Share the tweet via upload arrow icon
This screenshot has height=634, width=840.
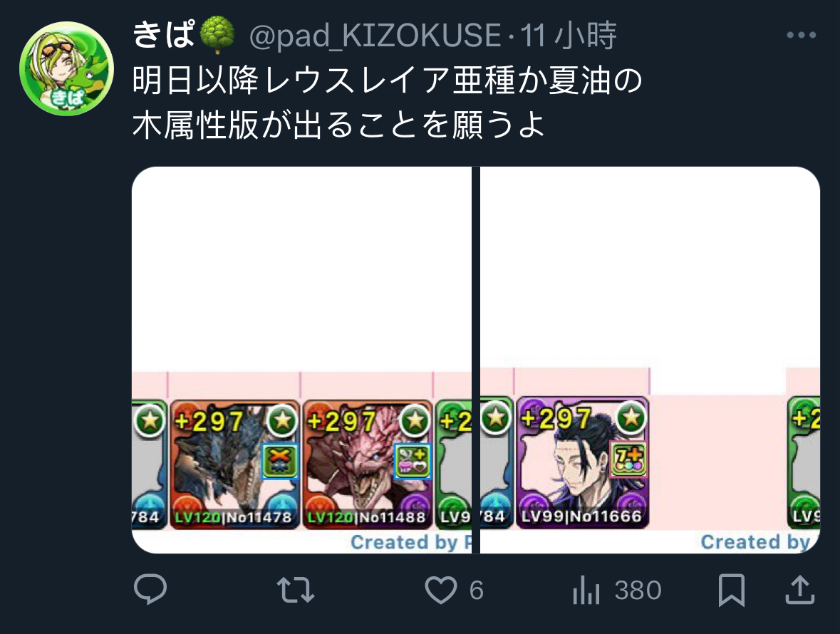click(800, 590)
